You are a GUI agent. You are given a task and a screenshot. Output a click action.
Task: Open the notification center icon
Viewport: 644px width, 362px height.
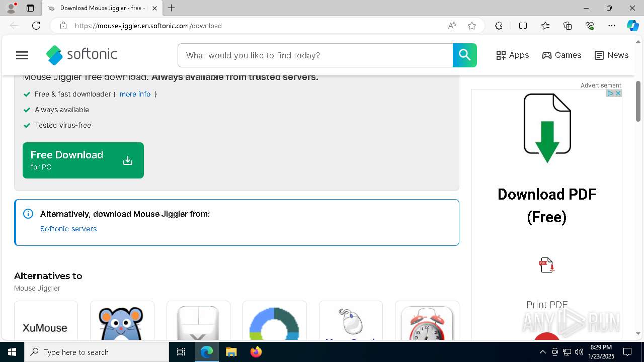coord(627,352)
